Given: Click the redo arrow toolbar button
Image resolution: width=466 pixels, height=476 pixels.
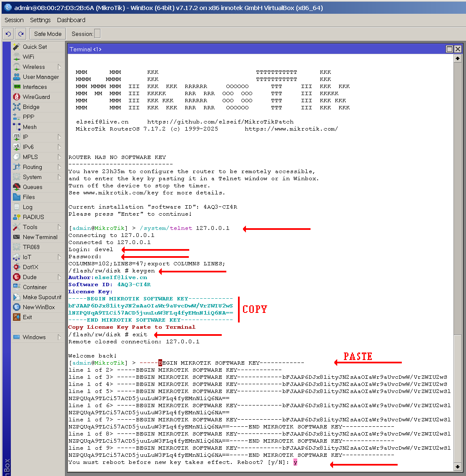Looking at the screenshot, I should (x=21, y=34).
